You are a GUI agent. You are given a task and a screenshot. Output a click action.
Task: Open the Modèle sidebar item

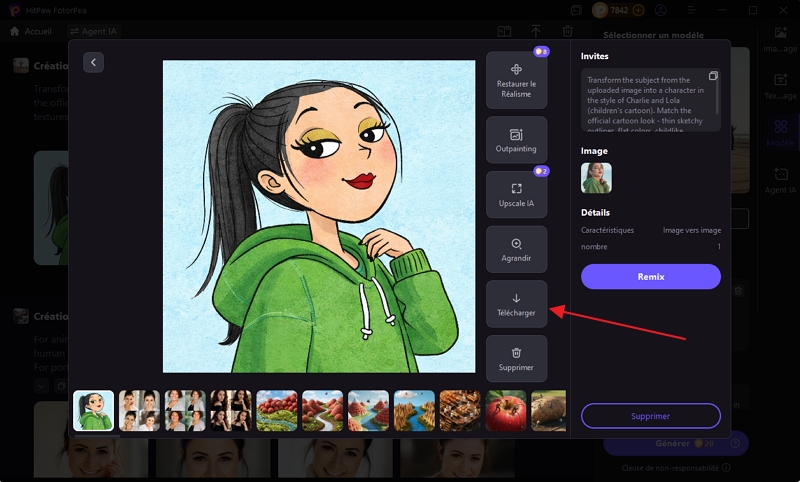point(781,133)
